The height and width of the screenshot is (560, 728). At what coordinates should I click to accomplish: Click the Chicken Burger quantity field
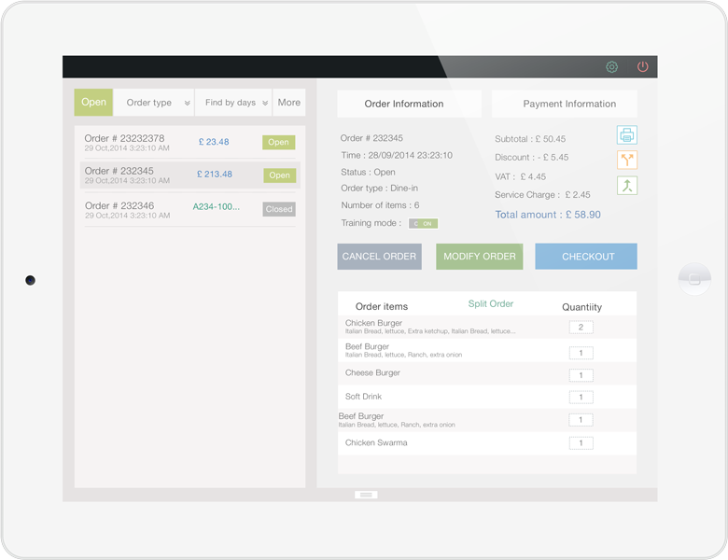[x=581, y=328]
